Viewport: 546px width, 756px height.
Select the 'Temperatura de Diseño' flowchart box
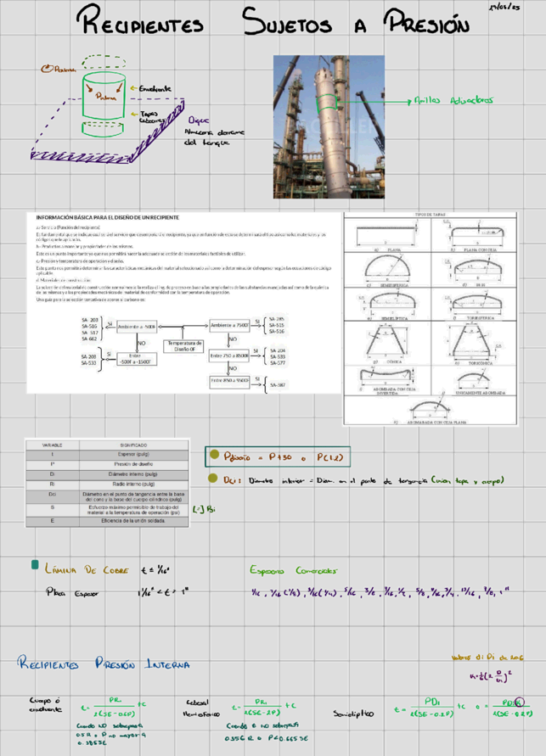tap(184, 346)
